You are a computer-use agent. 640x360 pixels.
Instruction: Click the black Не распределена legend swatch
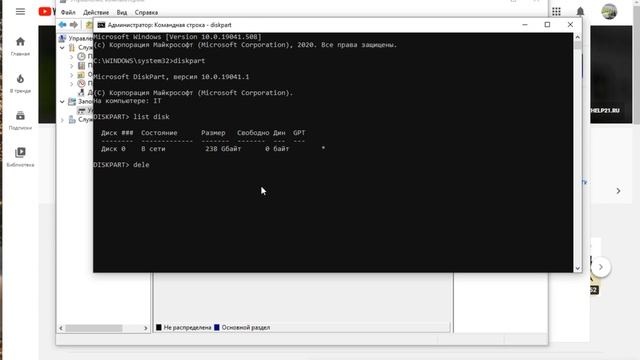tap(159, 327)
